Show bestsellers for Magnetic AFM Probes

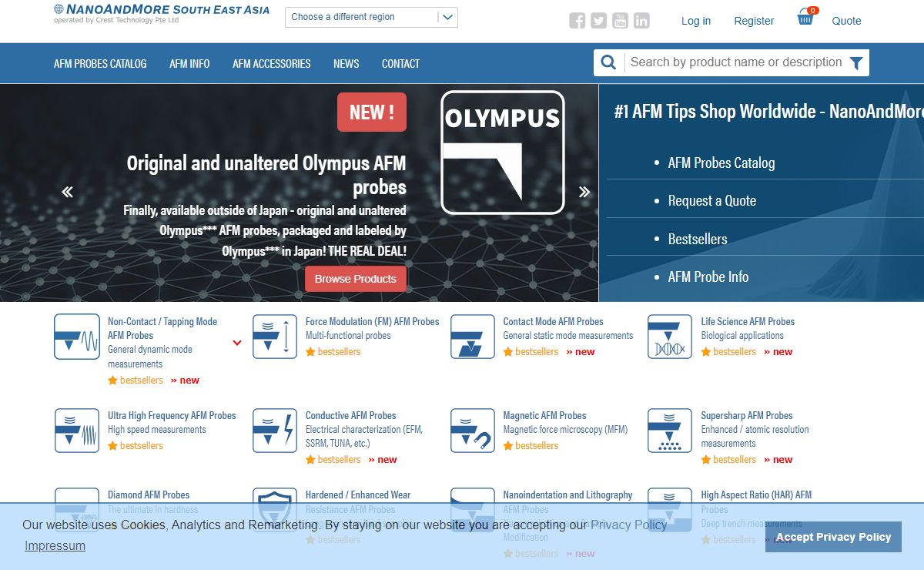531,445
